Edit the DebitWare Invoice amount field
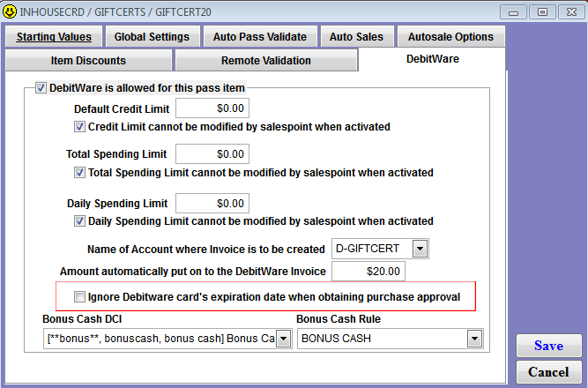This screenshot has height=388, width=588. [x=368, y=272]
